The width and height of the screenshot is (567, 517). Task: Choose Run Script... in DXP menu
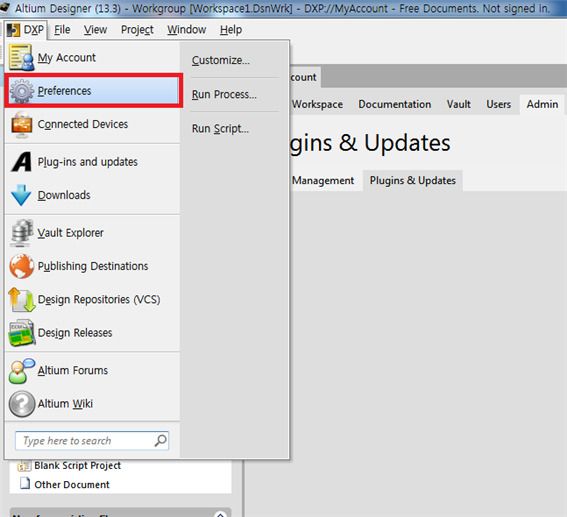pyautogui.click(x=220, y=128)
